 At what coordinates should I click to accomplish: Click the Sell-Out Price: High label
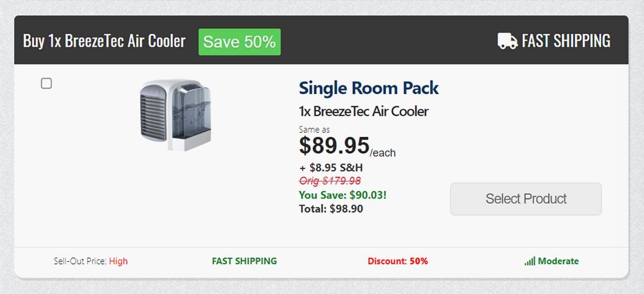tap(91, 261)
